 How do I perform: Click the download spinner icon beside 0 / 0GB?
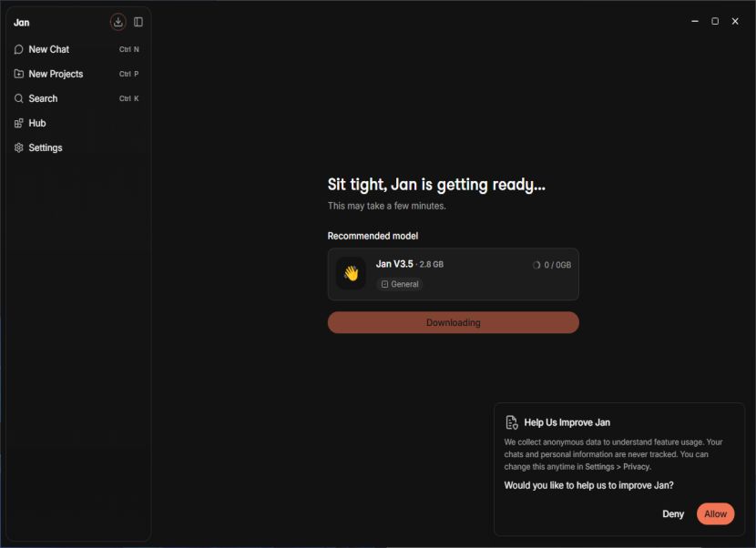click(536, 265)
